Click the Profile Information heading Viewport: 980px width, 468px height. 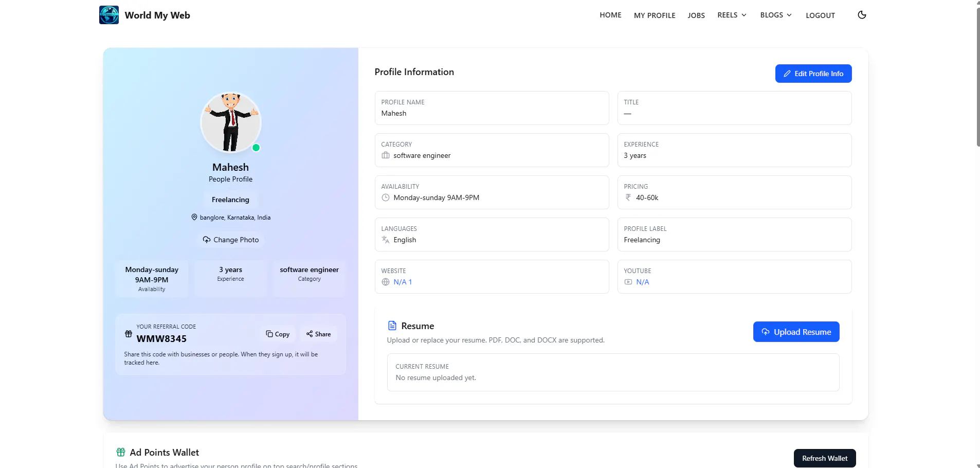pos(414,72)
